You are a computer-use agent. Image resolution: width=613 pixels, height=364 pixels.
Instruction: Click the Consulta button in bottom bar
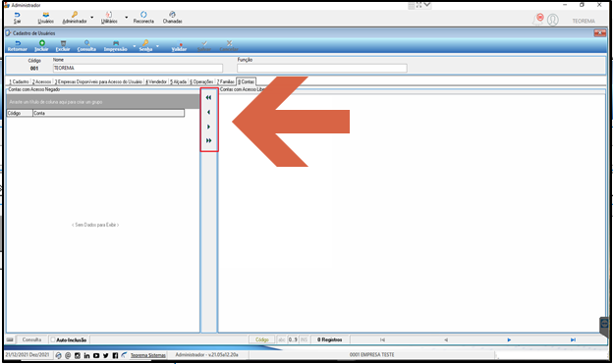[x=31, y=339]
